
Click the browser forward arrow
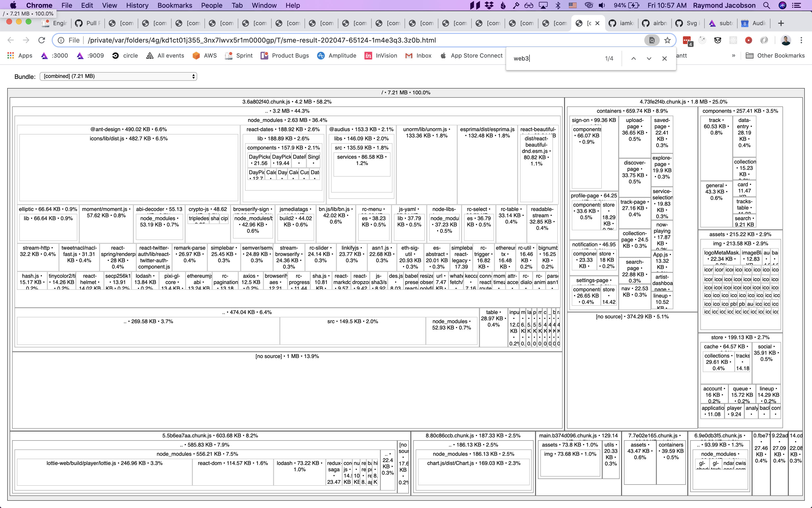pyautogui.click(x=26, y=40)
